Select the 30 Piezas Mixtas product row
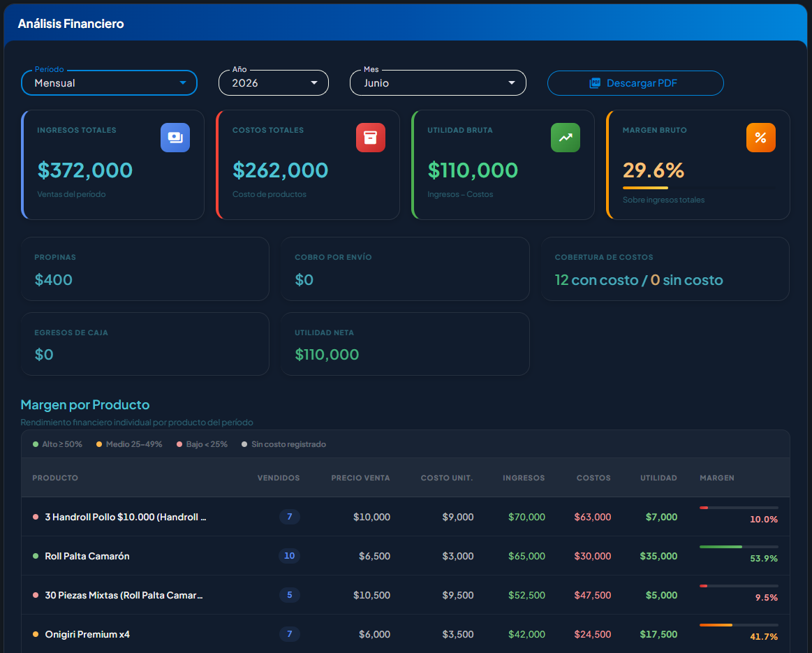 [406, 595]
